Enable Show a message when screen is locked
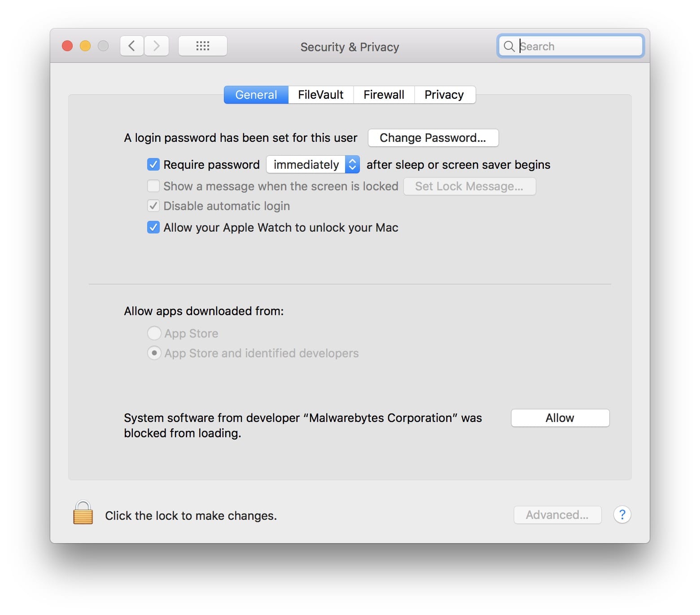This screenshot has height=615, width=700. (153, 186)
